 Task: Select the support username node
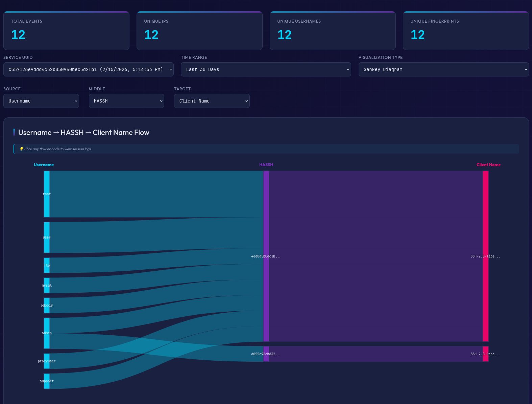pyautogui.click(x=47, y=381)
